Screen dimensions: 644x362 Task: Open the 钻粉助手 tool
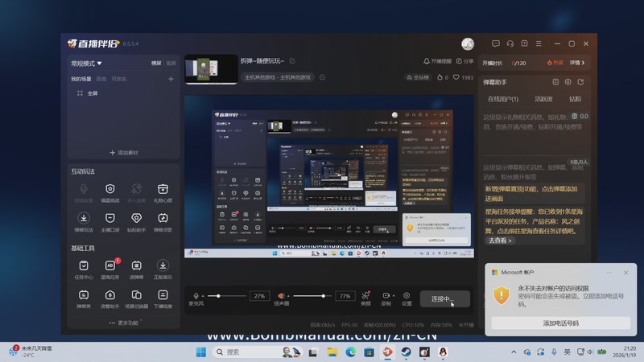[x=136, y=222]
